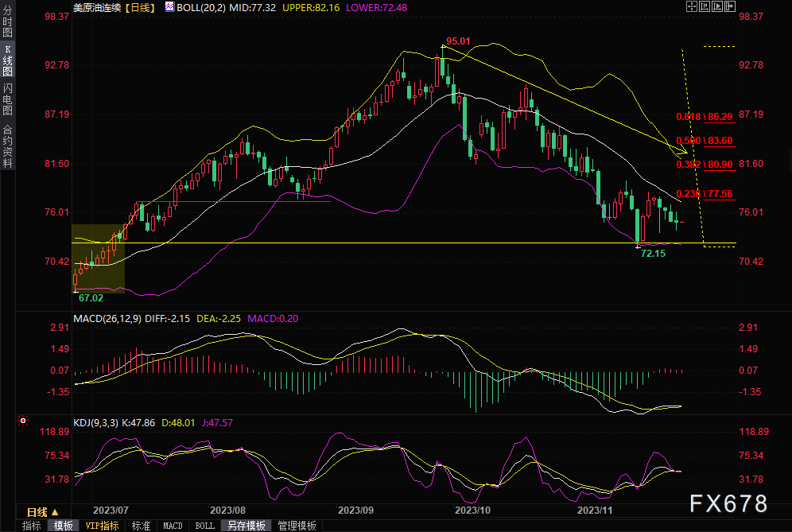
Task: Open the 合约资料 sidebar panel
Action: 8,146
